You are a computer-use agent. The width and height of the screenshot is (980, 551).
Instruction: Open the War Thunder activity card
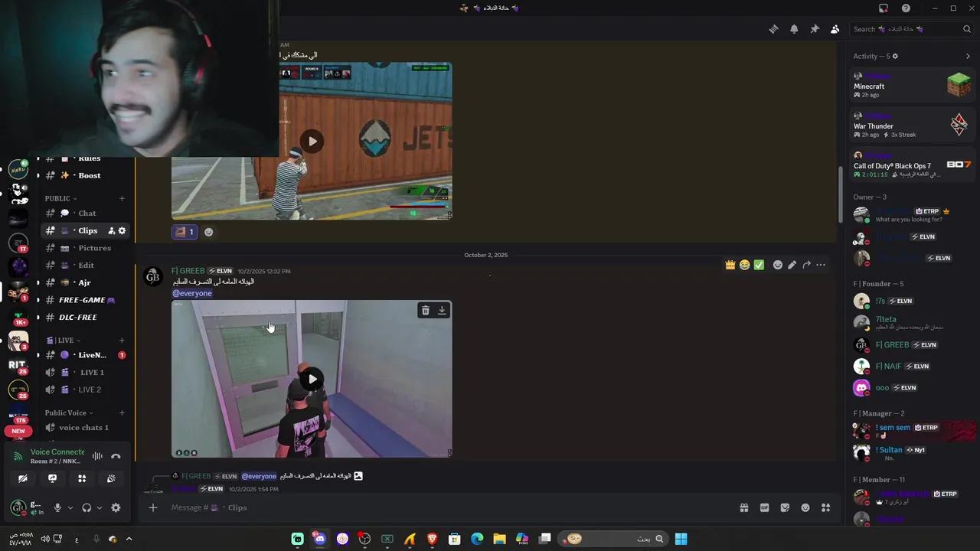[912, 124]
